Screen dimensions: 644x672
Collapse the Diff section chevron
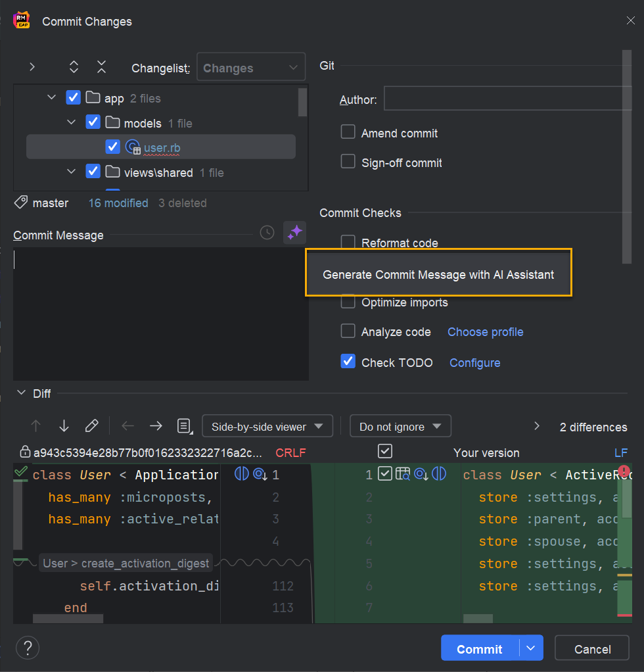(21, 393)
